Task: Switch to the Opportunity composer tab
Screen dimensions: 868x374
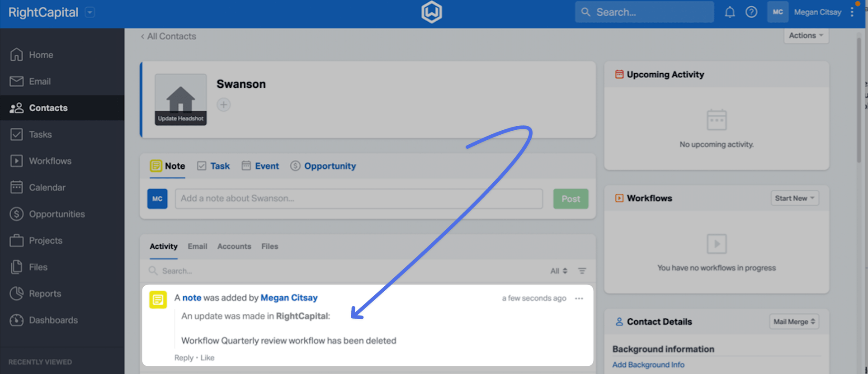Action: click(x=323, y=166)
